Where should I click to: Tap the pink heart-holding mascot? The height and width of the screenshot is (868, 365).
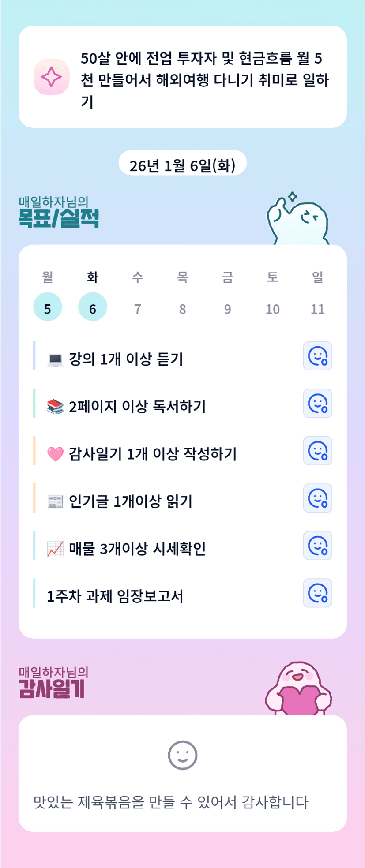tap(298, 690)
